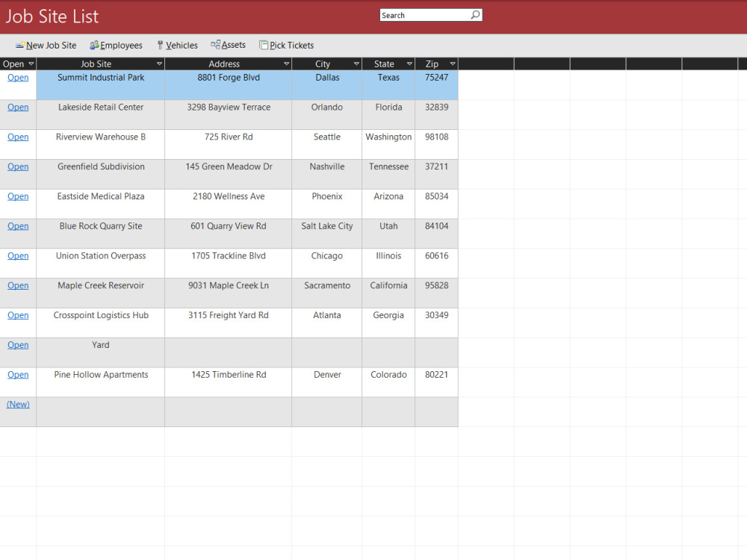Expand the State column filter arrow
747x560 pixels.
click(409, 63)
